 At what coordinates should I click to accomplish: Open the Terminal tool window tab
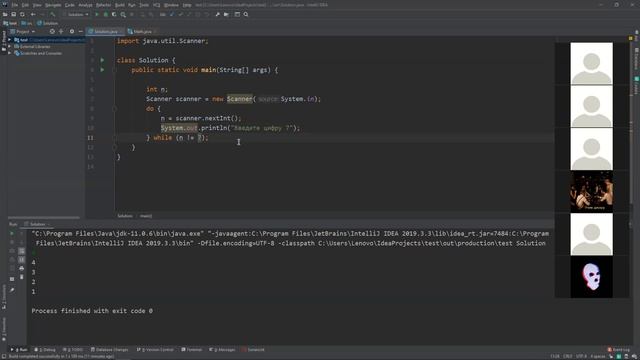[192, 350]
